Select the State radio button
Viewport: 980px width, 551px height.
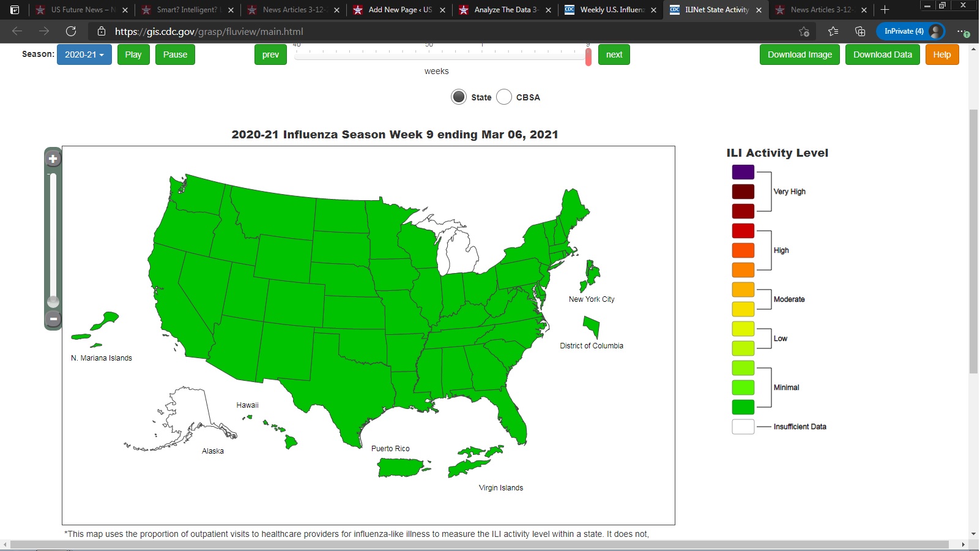[x=459, y=97]
